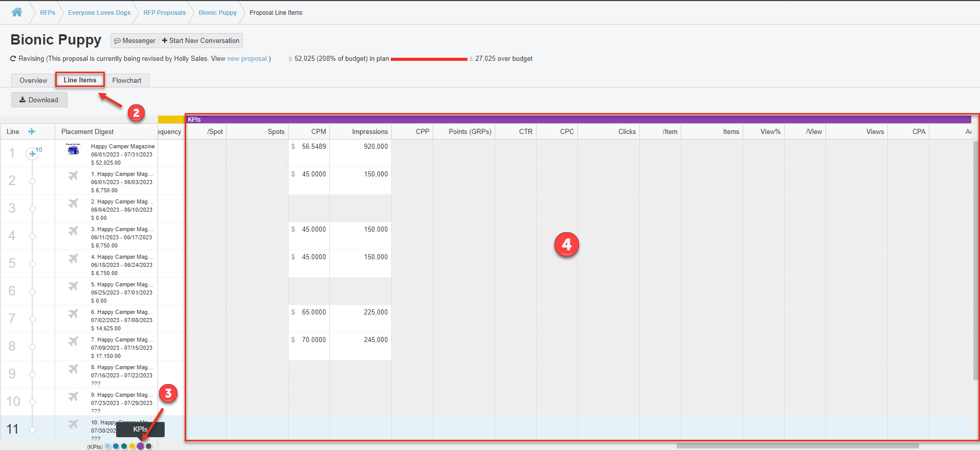Screen dimensions: 980x451
Task: Select the purple KPIs color dot
Action: click(x=140, y=446)
